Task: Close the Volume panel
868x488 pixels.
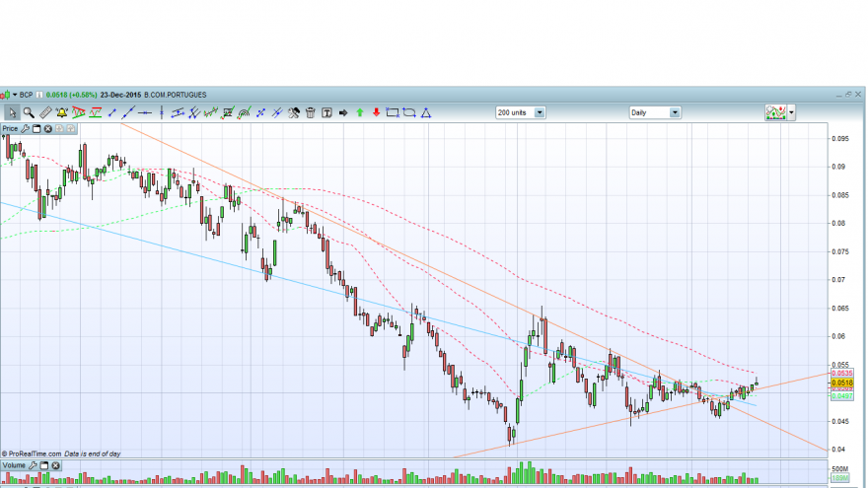Action: click(x=56, y=466)
